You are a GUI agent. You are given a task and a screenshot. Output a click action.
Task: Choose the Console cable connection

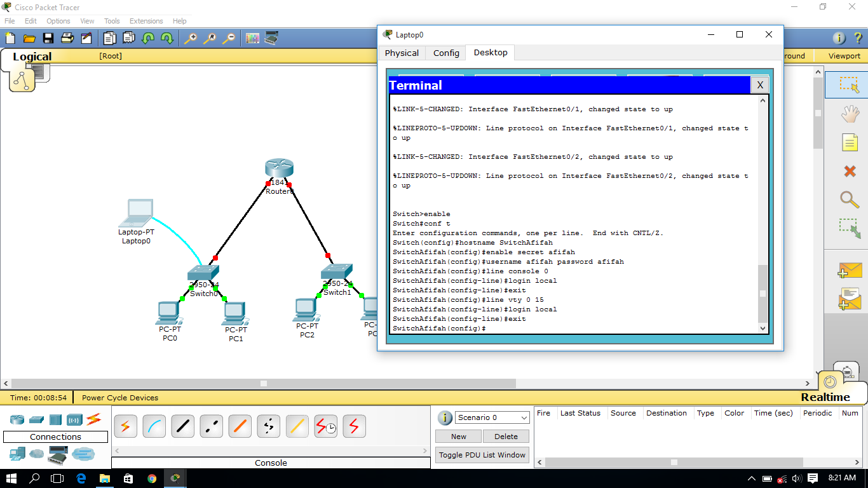154,426
